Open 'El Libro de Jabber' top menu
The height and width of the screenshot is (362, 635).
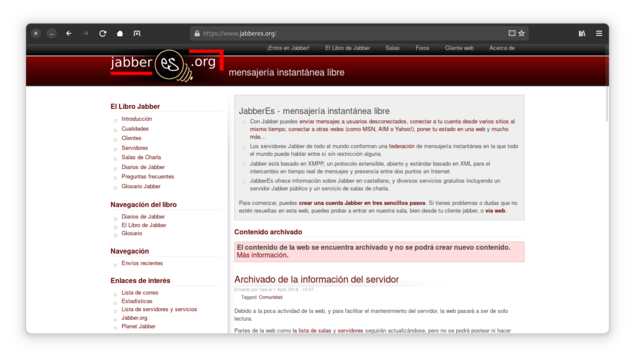click(347, 48)
